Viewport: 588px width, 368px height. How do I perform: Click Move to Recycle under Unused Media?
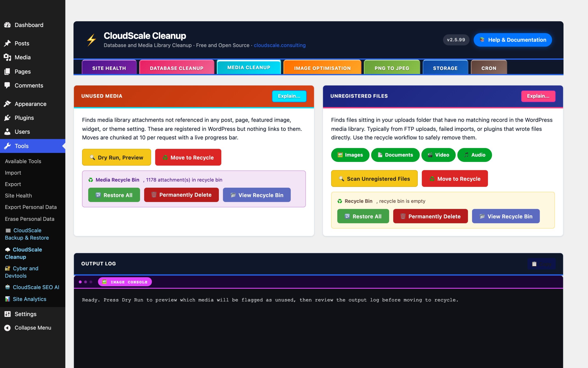point(188,157)
